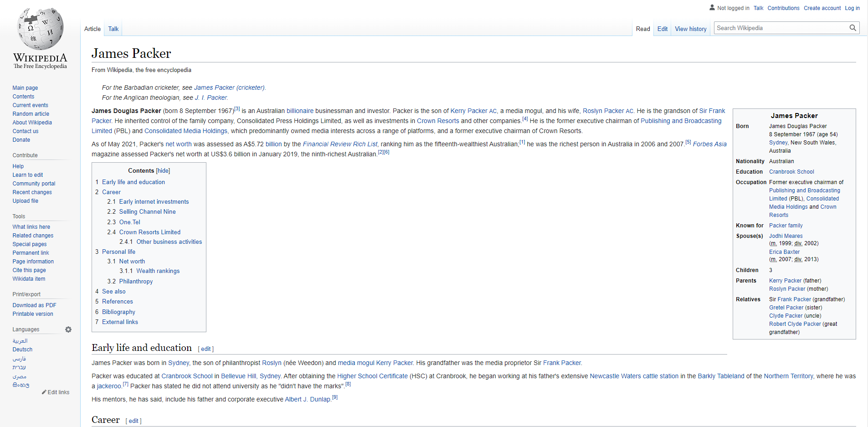Open the Edit tab
This screenshot has width=868, height=427.
pos(663,29)
